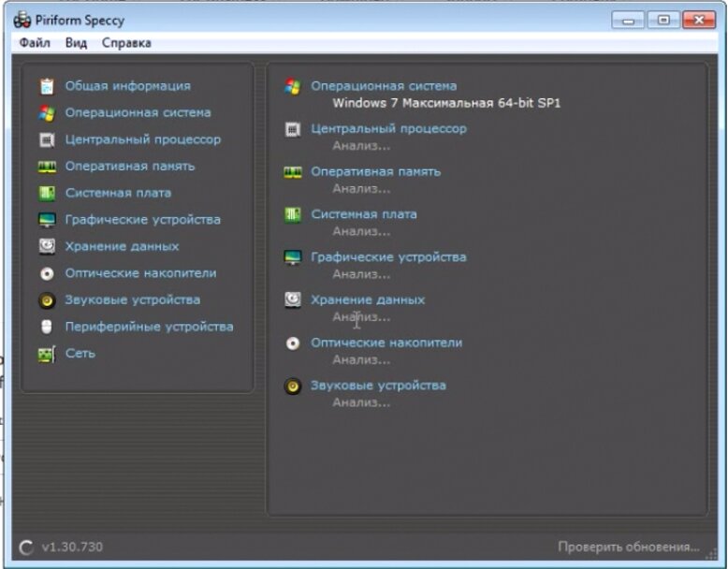Image resolution: width=728 pixels, height=569 pixels.
Task: Click hard drive icon in left sidebar
Action: pyautogui.click(x=47, y=247)
